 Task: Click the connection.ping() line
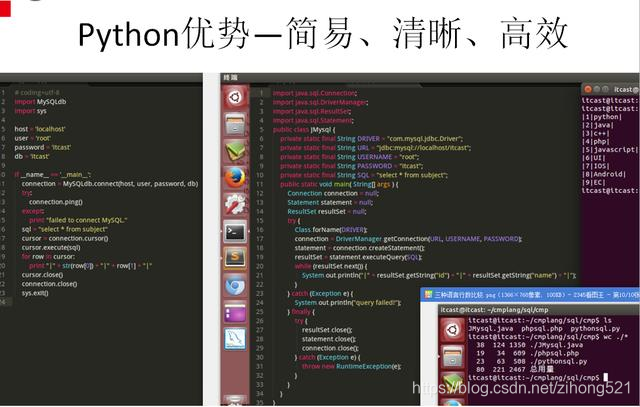tap(56, 202)
